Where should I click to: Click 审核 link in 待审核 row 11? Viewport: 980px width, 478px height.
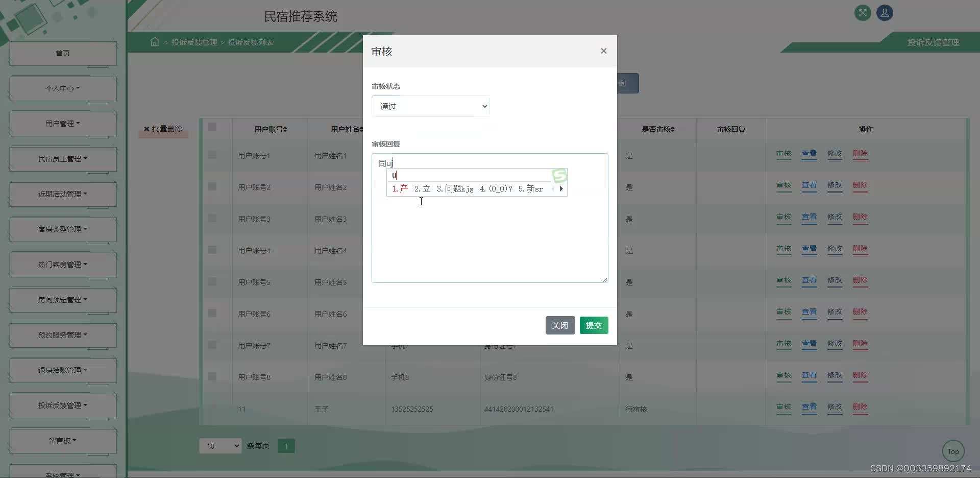(783, 407)
